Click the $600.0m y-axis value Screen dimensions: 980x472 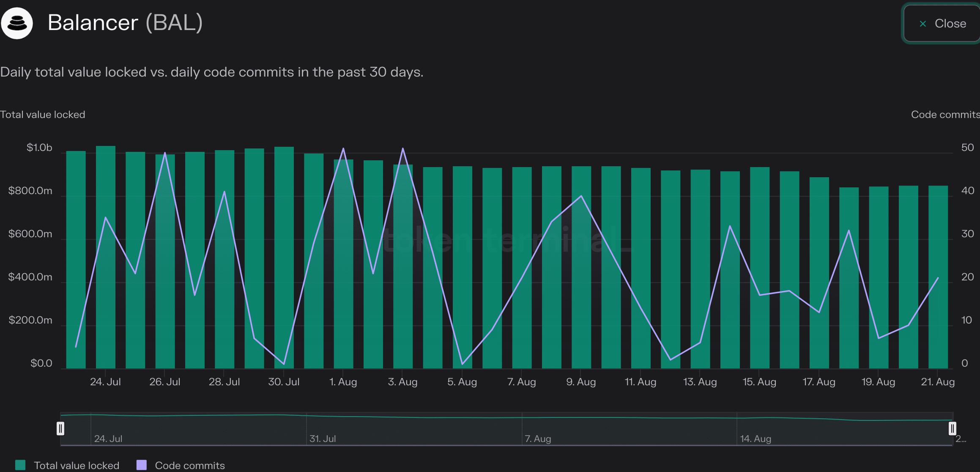[30, 234]
